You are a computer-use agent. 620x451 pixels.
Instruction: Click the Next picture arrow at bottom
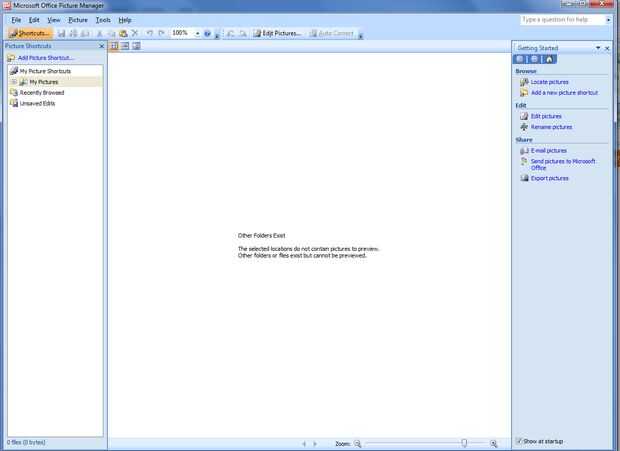coord(315,444)
